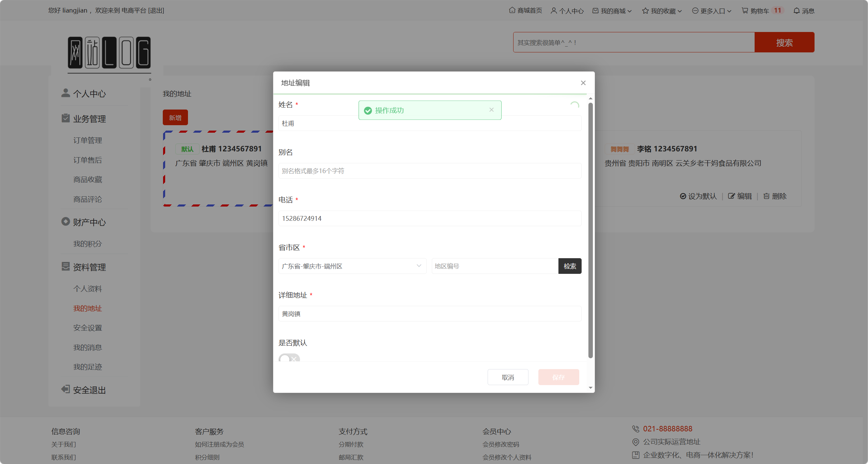Click 财产中心 sidebar heading
868x464 pixels.
[89, 222]
